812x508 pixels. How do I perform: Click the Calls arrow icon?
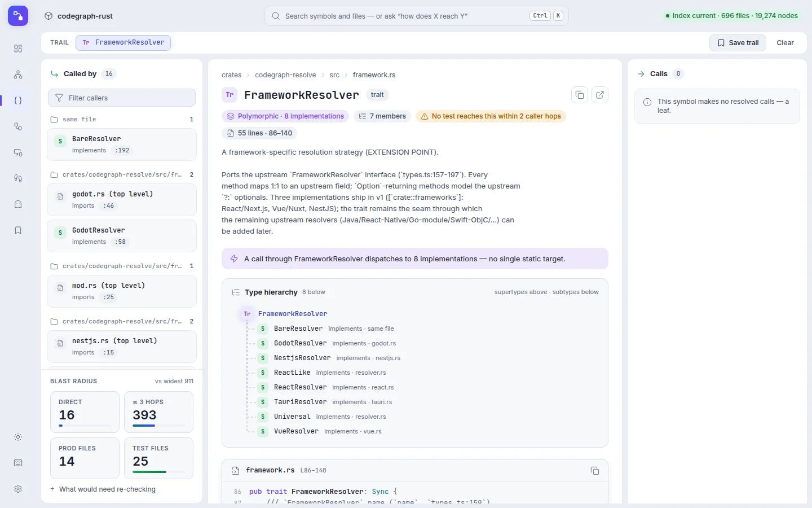(x=641, y=74)
